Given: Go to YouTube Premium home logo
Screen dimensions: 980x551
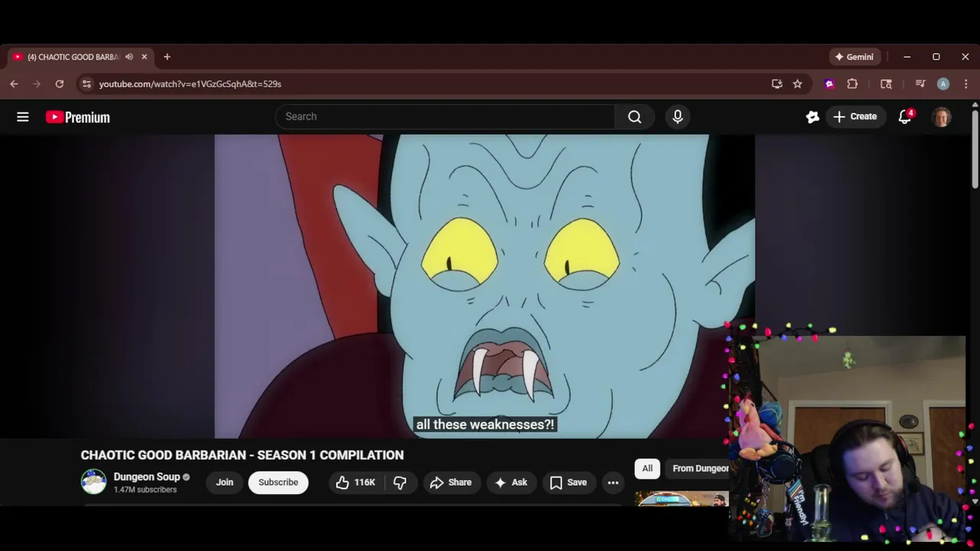Looking at the screenshot, I should coord(77,117).
